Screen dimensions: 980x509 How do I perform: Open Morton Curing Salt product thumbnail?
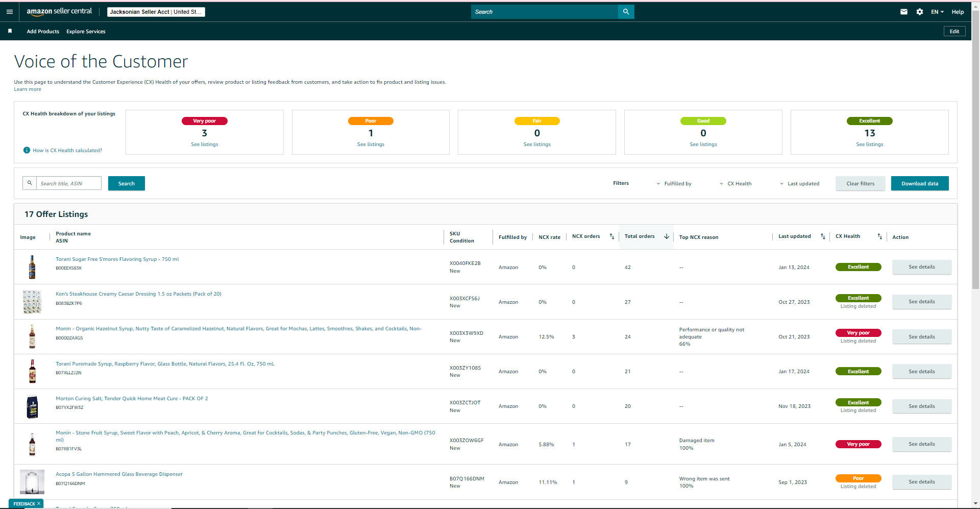pos(32,406)
